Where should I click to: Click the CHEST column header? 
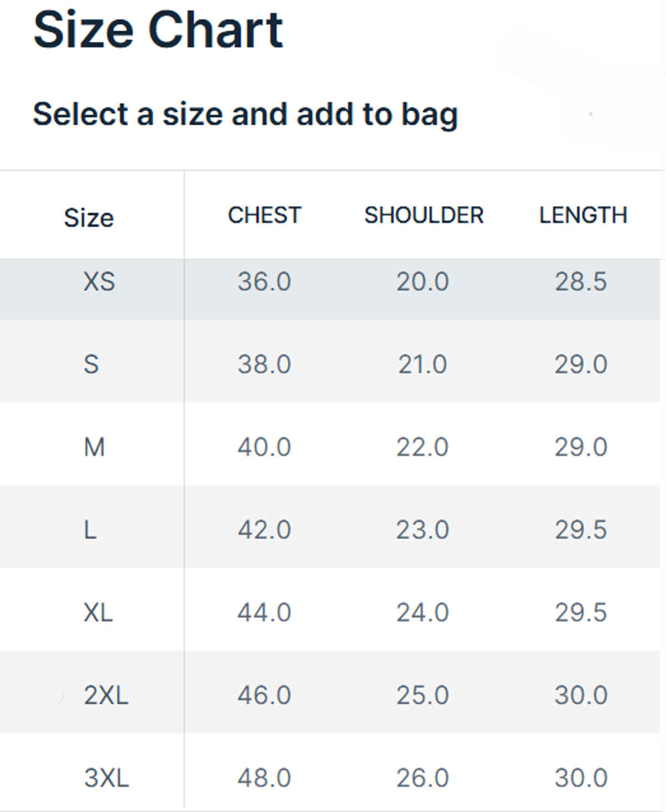[x=264, y=215]
